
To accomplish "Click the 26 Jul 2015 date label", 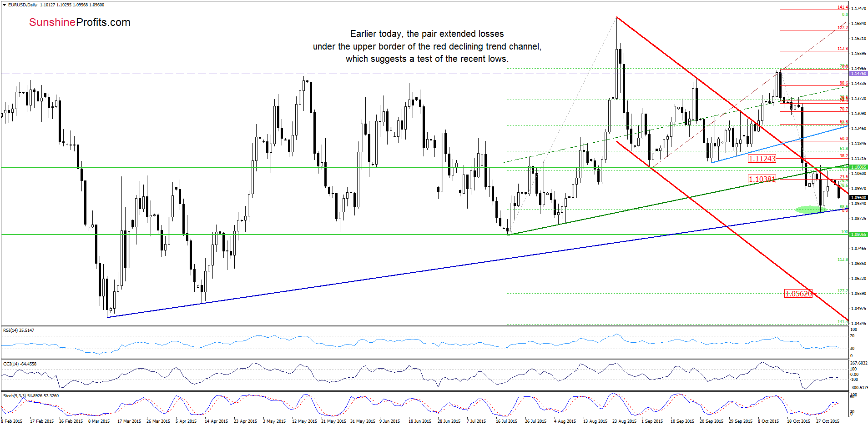I will (536, 421).
